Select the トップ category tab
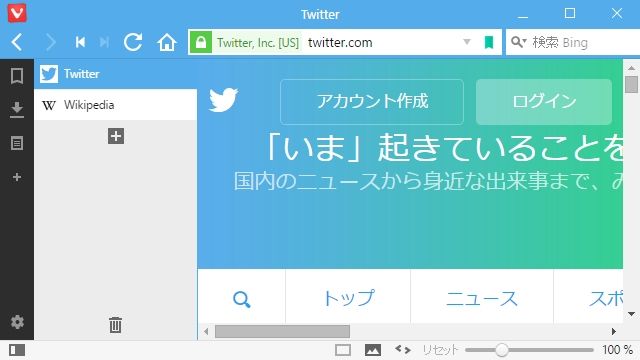This screenshot has width=640, height=360. click(348, 298)
